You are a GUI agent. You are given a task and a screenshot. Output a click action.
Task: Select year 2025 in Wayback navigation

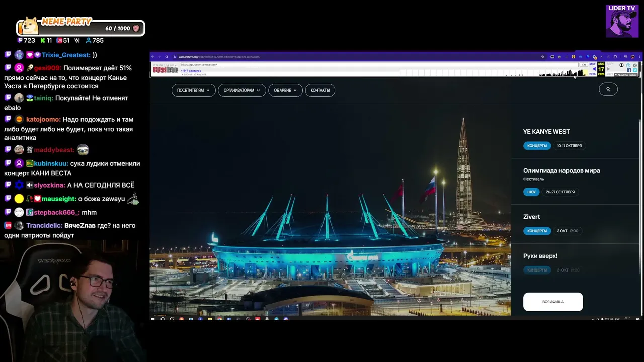pyautogui.click(x=593, y=74)
